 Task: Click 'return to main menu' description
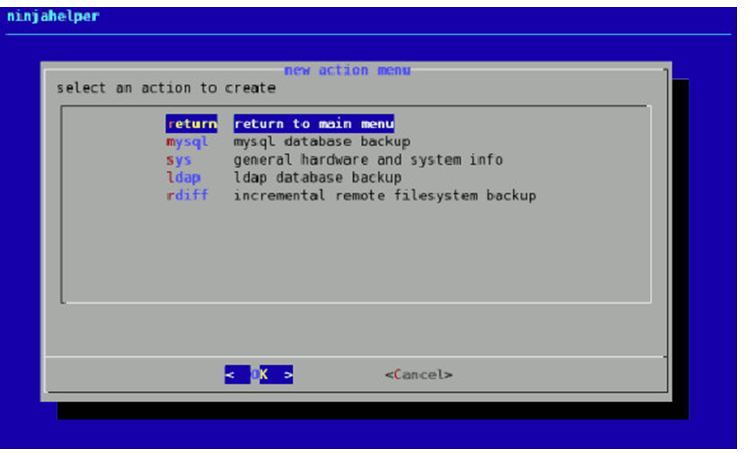(314, 124)
